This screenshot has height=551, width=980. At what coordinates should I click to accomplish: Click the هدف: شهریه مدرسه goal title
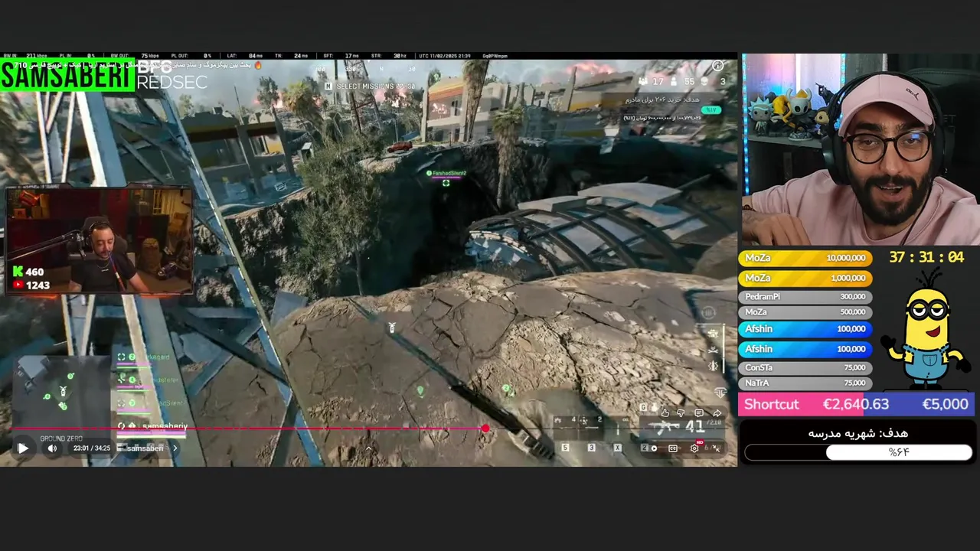pyautogui.click(x=857, y=433)
